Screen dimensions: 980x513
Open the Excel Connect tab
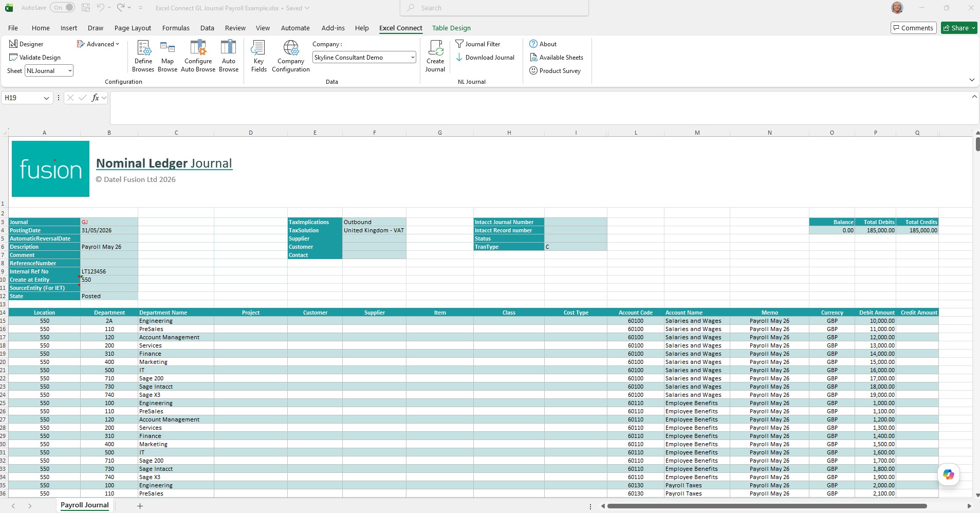click(400, 28)
